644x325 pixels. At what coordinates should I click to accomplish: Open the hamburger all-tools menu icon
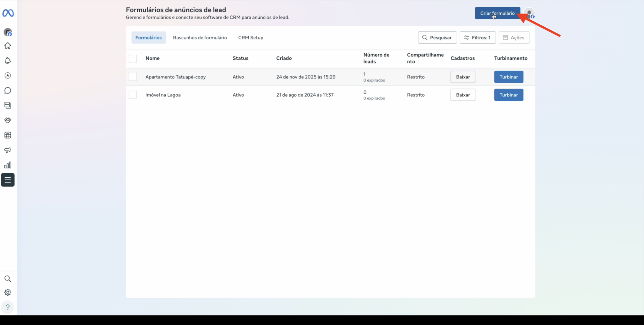[8, 180]
